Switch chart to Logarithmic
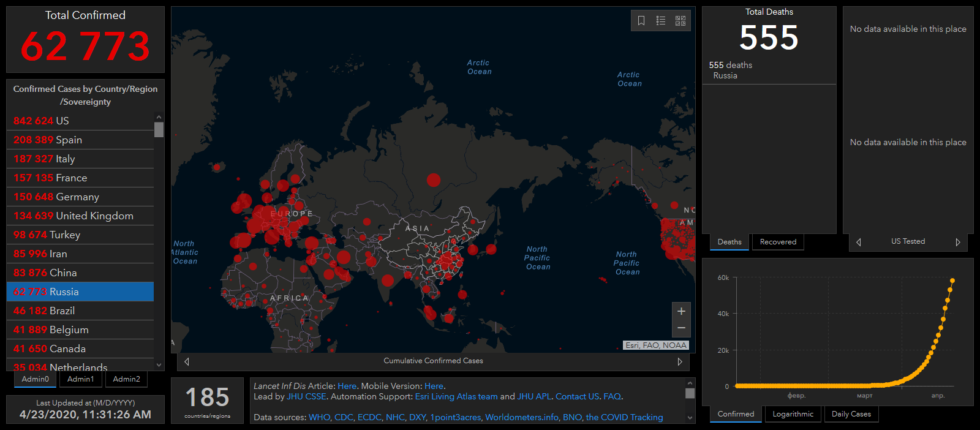 pyautogui.click(x=793, y=414)
